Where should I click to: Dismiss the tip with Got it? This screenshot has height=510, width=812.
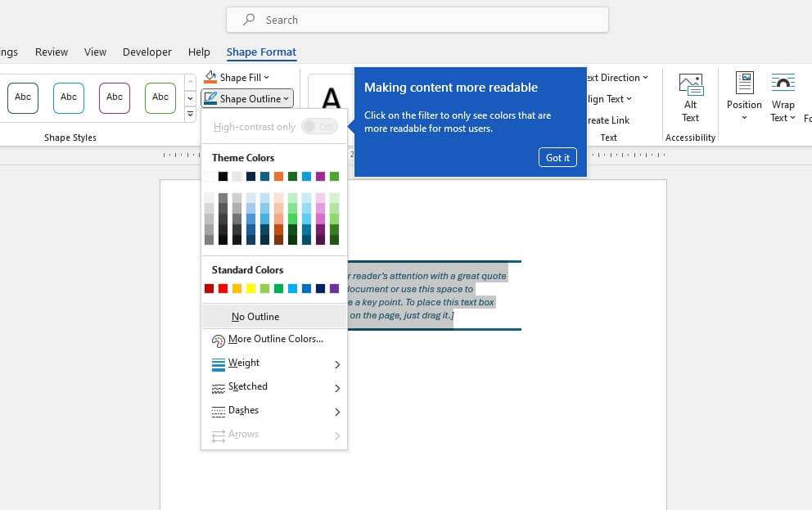[557, 157]
